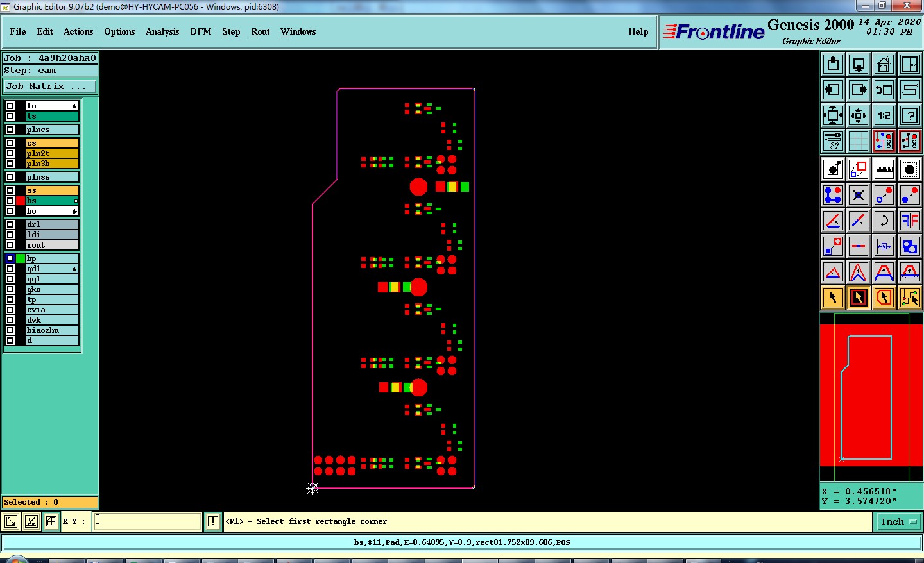
Task: Open the Edit menu
Action: coord(45,31)
